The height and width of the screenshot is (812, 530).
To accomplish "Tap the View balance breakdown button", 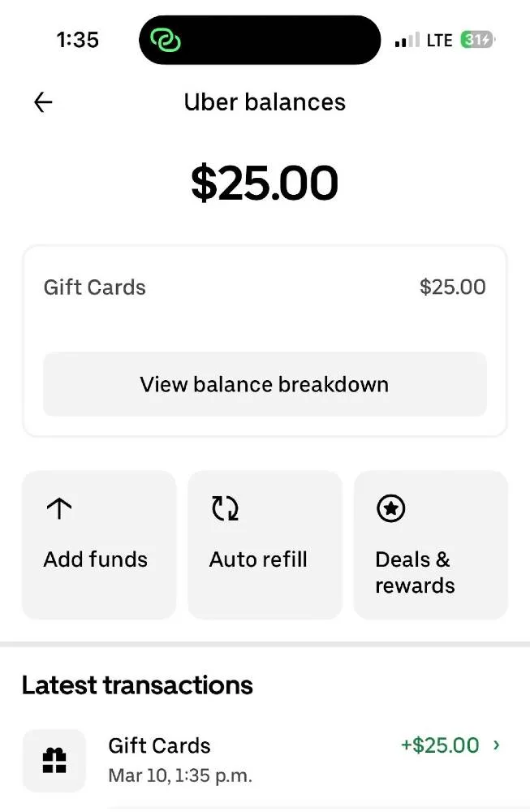I will point(264,384).
